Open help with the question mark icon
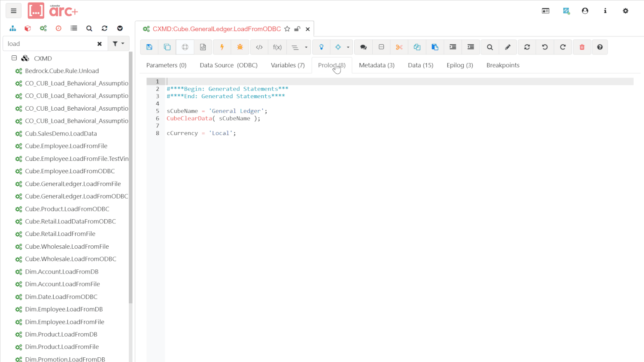The height and width of the screenshot is (362, 644). (x=600, y=47)
